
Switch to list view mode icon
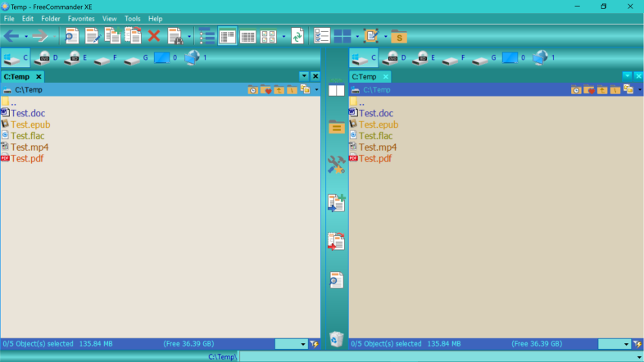227,36
